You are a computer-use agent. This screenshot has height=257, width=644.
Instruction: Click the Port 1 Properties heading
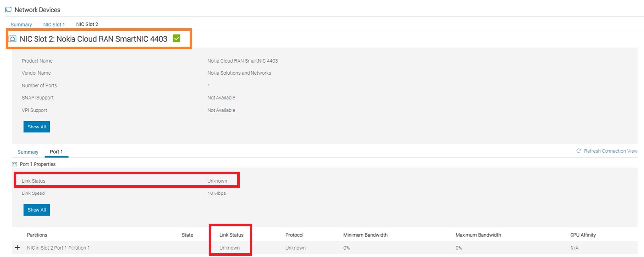coord(37,164)
